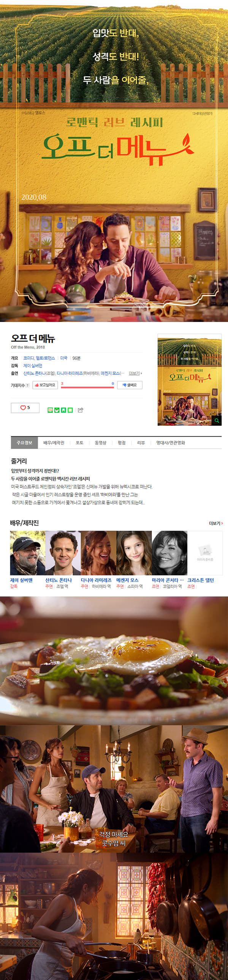Click the large top movie poster
Image resolution: width=228 pixels, height=980 pixels.
114,161
